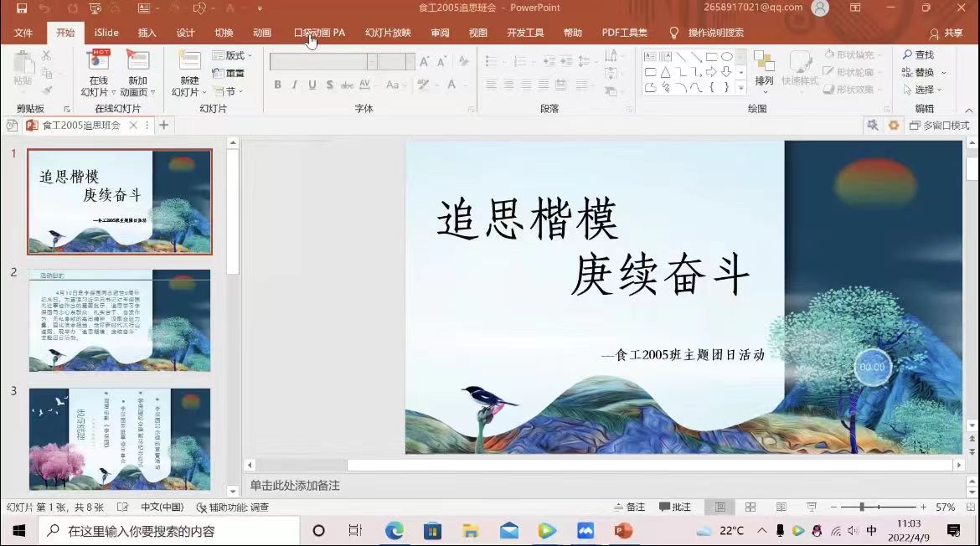Toggle multi-window mode (多窗口模式)

pyautogui.click(x=939, y=126)
